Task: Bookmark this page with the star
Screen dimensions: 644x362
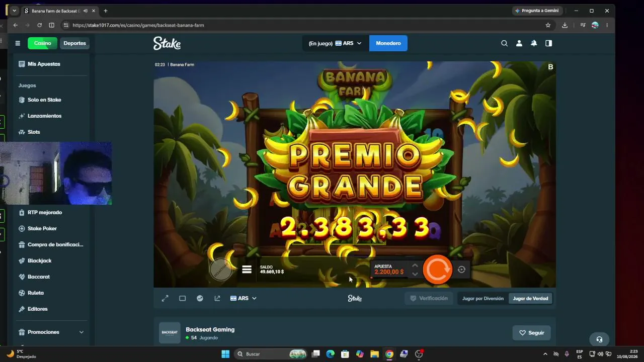Action: [x=548, y=25]
